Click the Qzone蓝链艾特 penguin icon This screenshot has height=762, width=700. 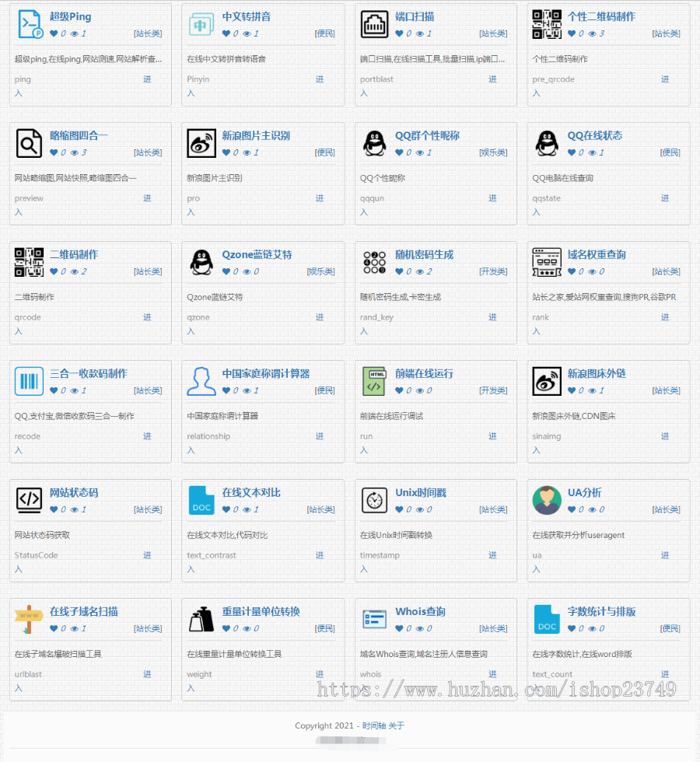click(x=201, y=263)
